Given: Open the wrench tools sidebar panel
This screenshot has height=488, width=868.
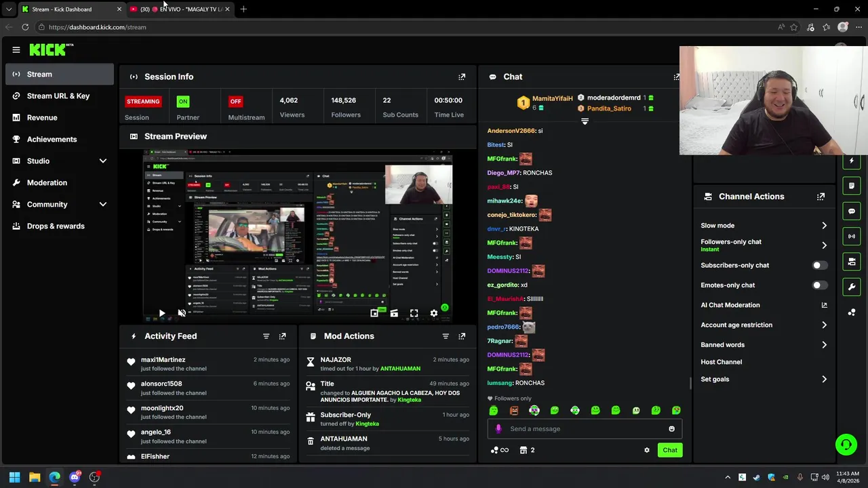Looking at the screenshot, I should coord(852,287).
